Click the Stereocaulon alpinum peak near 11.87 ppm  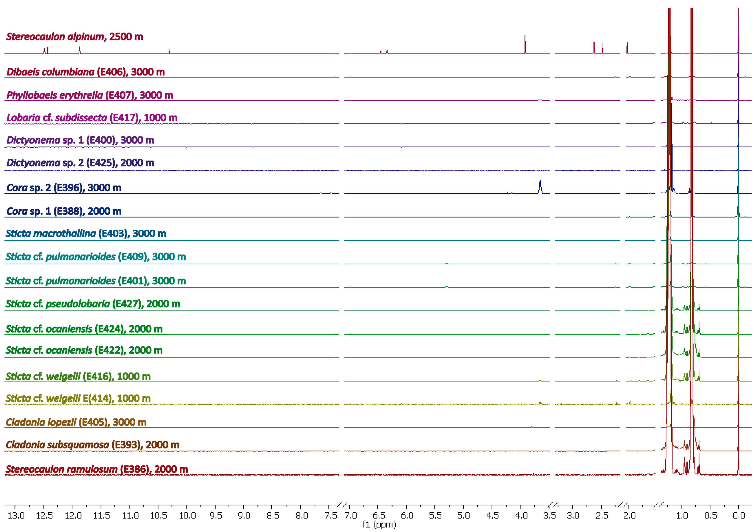[x=79, y=50]
